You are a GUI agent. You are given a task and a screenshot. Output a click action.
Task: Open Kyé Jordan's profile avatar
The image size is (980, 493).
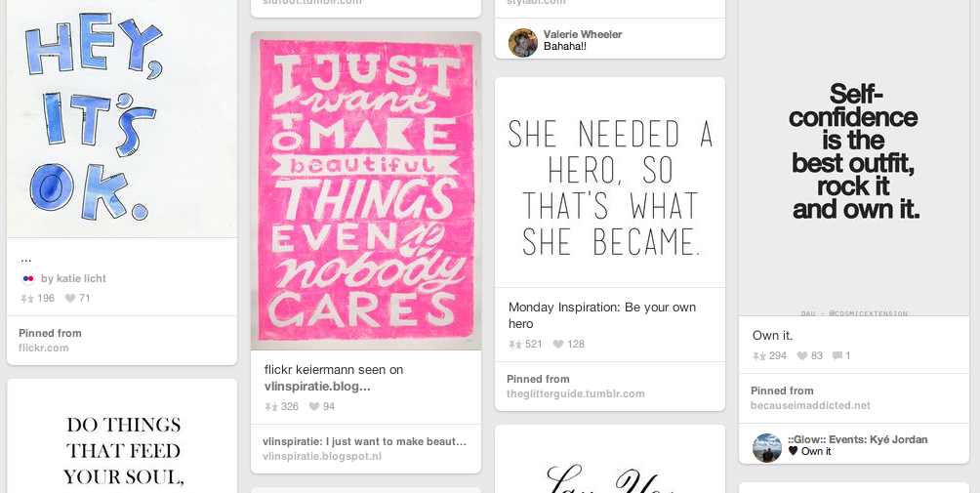coord(767,448)
